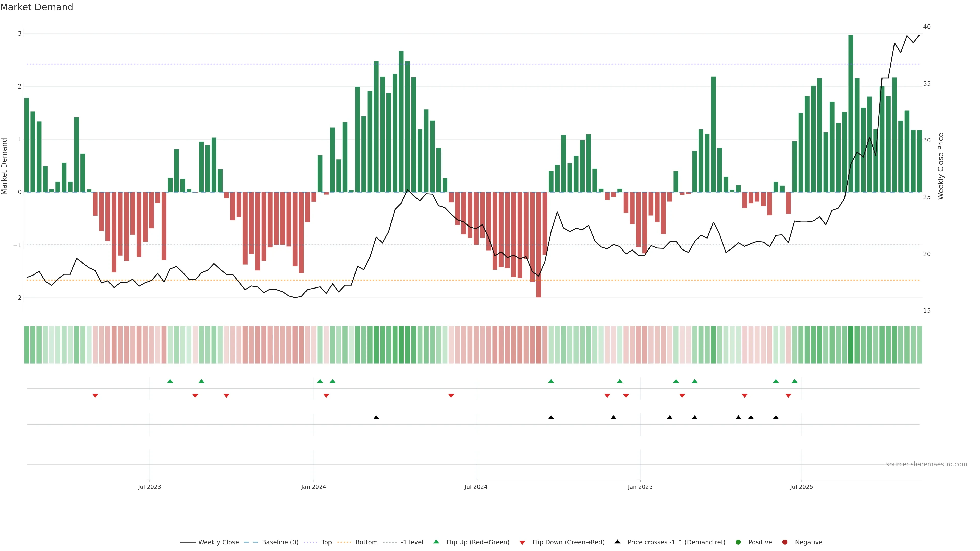The width and height of the screenshot is (980, 551).
Task: Click the first black price-cross triangle marker
Action: coord(376,418)
